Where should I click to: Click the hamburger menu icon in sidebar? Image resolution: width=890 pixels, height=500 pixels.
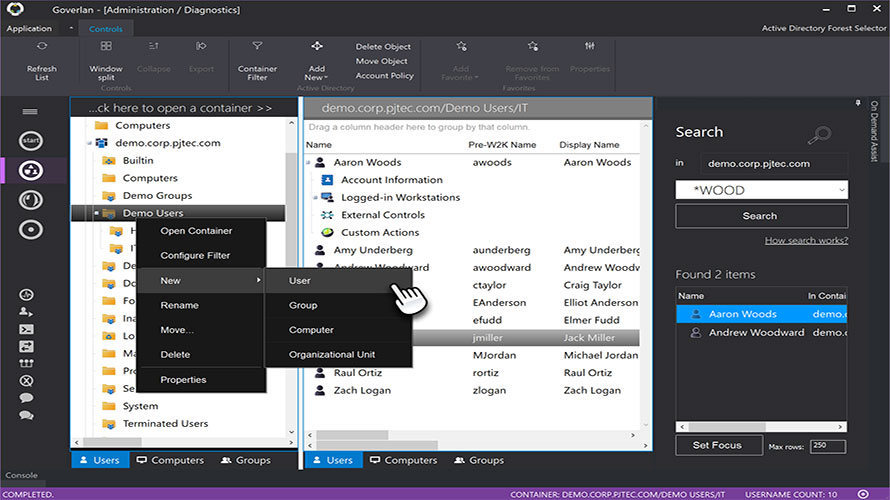click(x=30, y=112)
